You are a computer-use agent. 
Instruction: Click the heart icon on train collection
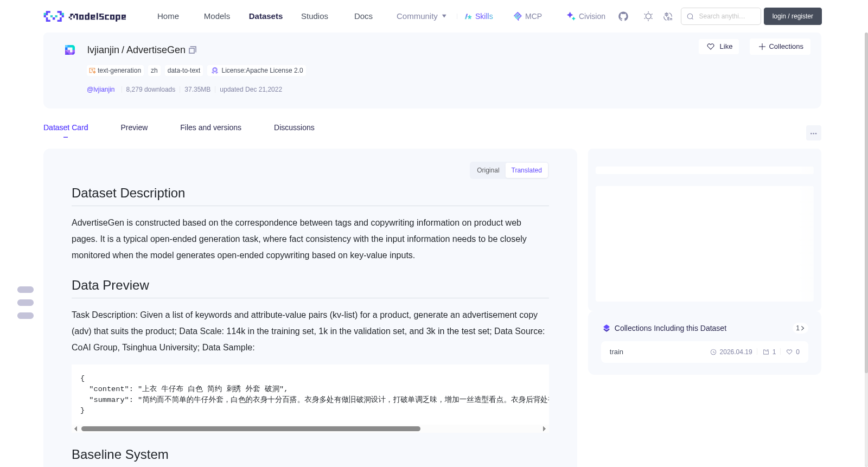(x=789, y=352)
